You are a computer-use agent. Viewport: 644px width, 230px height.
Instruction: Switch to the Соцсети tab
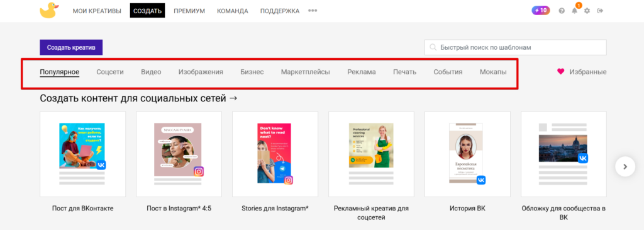pos(110,72)
